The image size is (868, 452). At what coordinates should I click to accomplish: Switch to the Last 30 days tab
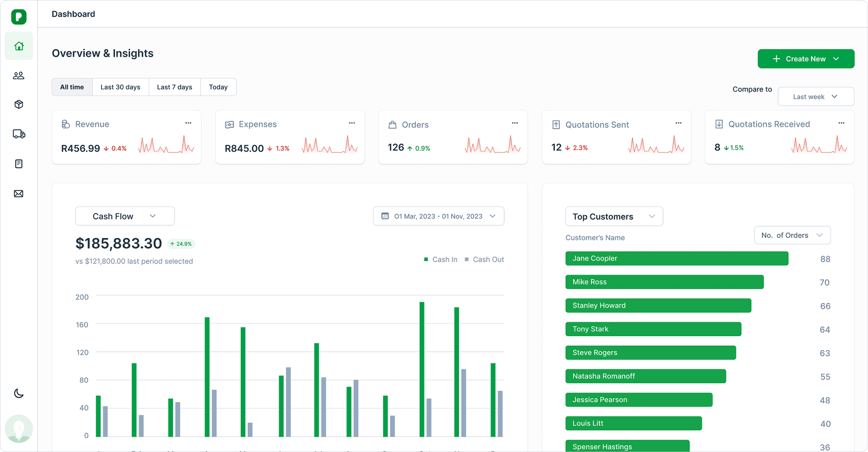(x=120, y=87)
